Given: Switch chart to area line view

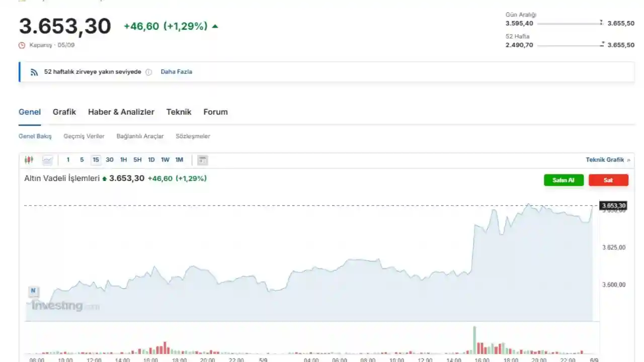Looking at the screenshot, I should point(47,160).
